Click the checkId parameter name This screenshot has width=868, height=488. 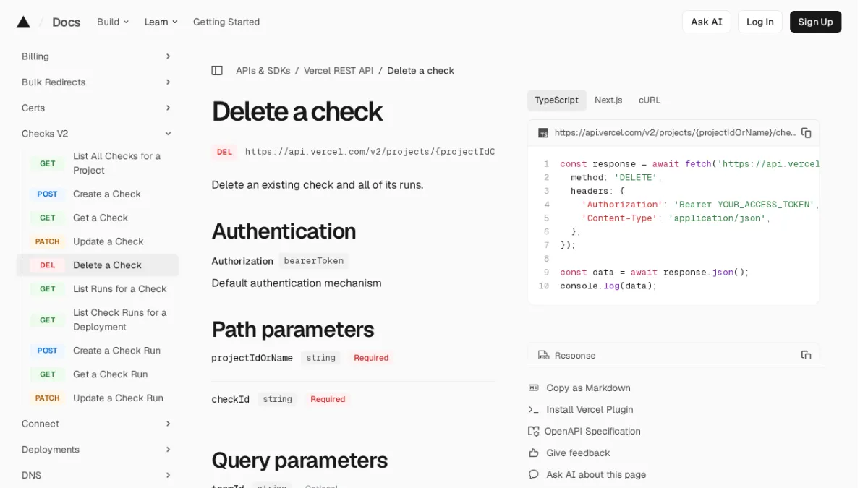[230, 399]
